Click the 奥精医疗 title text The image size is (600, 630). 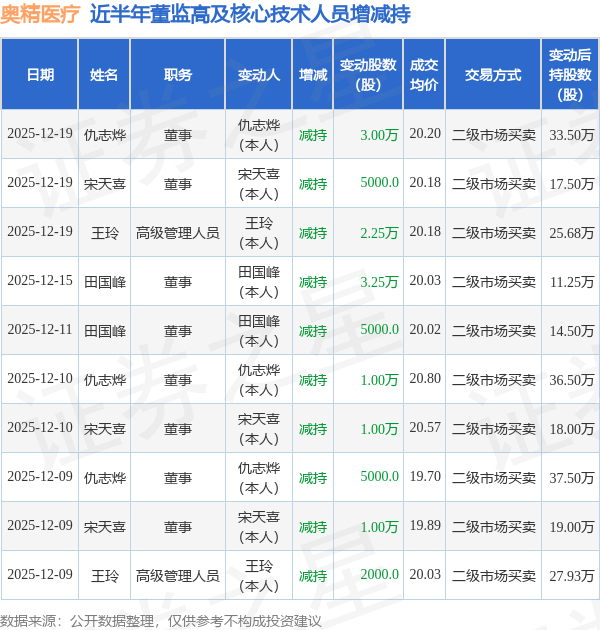pyautogui.click(x=40, y=14)
